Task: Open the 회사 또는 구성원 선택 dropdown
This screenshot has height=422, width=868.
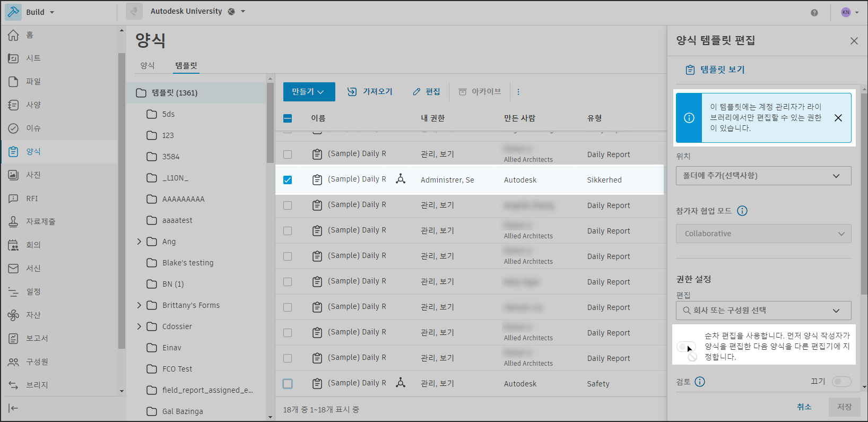Action: (x=763, y=311)
